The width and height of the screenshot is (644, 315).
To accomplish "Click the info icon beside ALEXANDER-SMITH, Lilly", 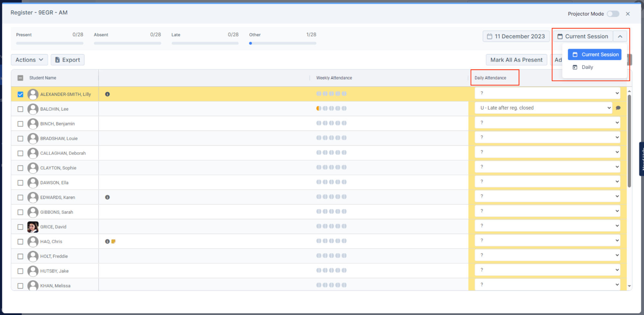I will coord(107,94).
